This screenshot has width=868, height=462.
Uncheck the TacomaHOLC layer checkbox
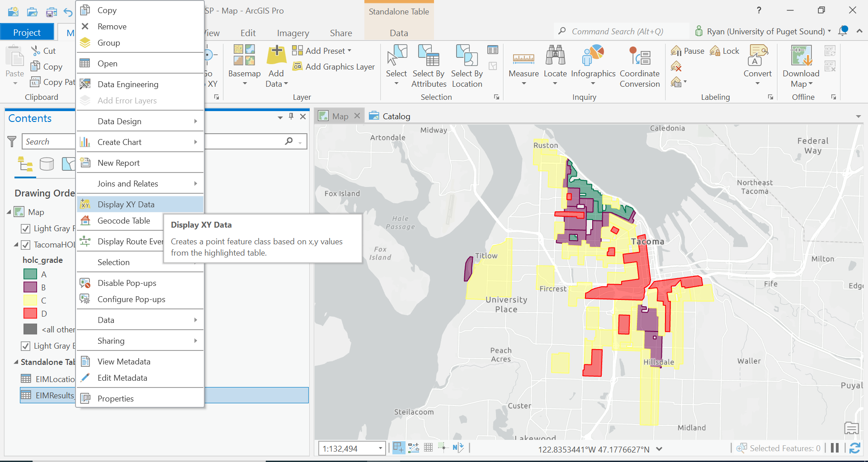[26, 245]
